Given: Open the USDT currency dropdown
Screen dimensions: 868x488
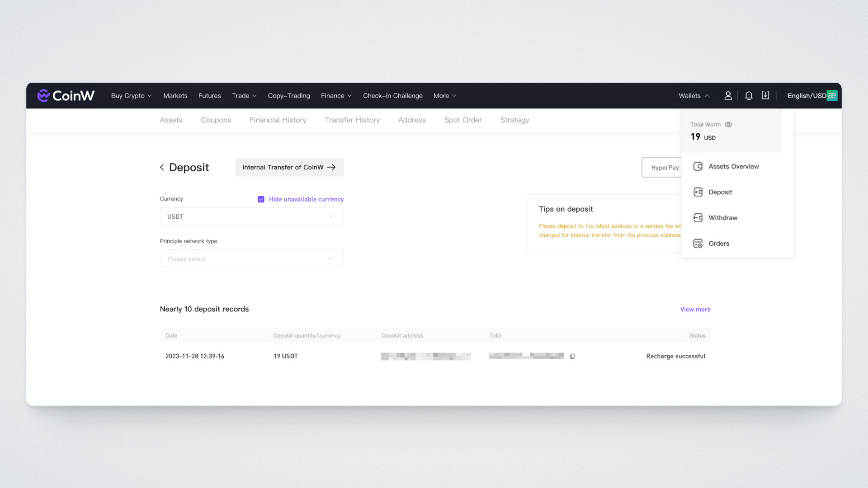Looking at the screenshot, I should (x=251, y=216).
